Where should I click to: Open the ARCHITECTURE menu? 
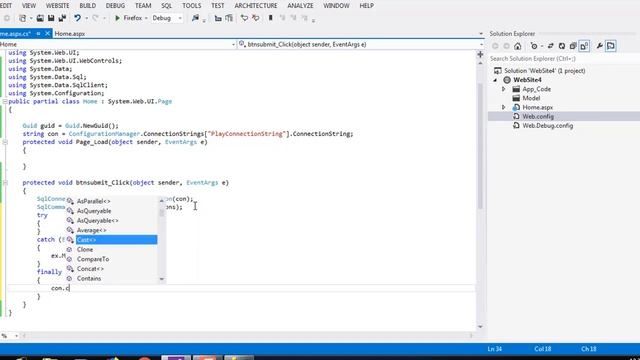pyautogui.click(x=256, y=6)
